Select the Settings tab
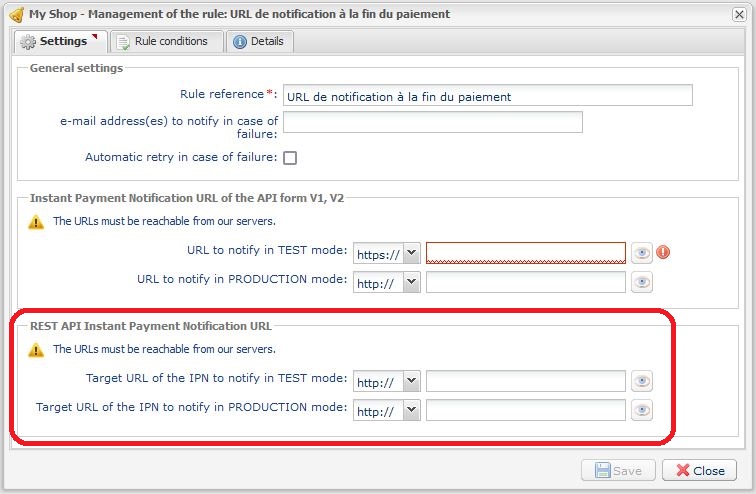 tap(60, 41)
